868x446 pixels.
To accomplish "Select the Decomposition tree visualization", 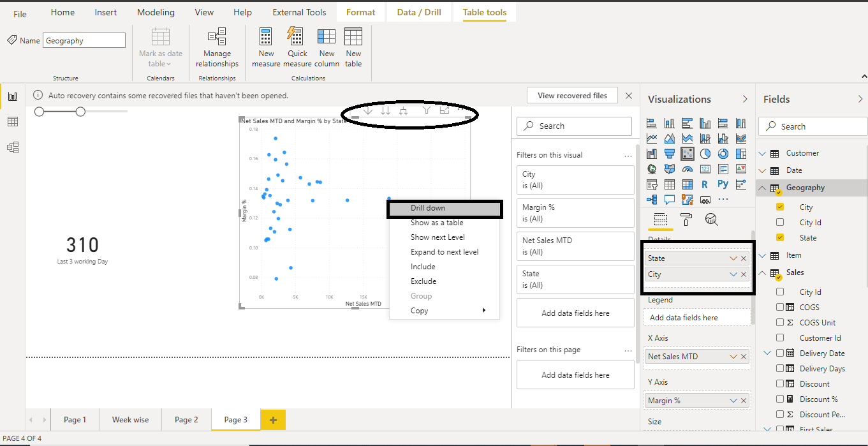I will tap(652, 200).
